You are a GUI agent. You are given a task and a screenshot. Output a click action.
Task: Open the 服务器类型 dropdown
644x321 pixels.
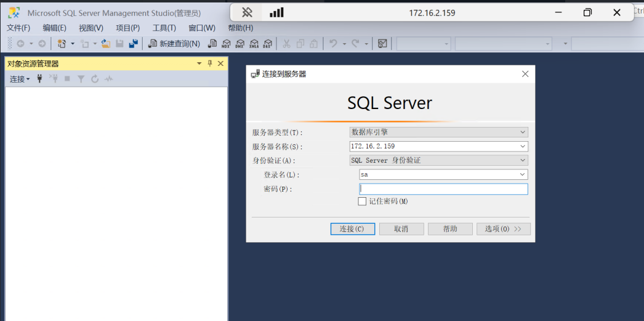tap(523, 132)
